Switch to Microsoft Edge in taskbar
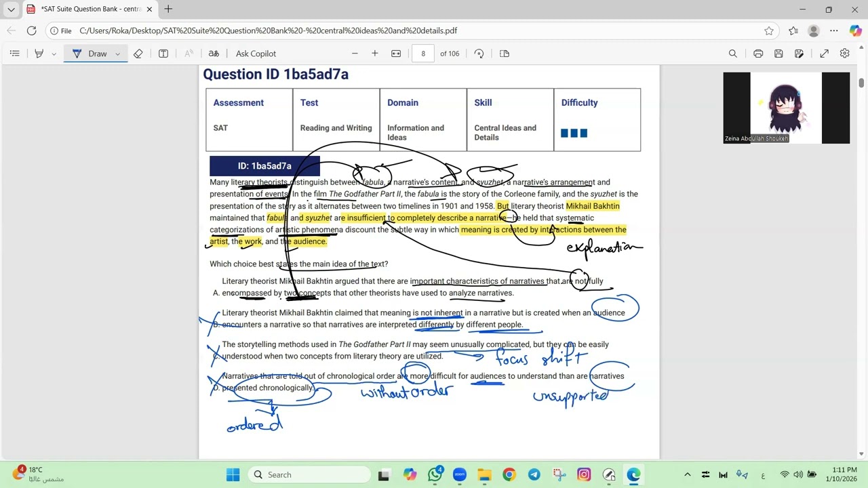This screenshot has height=488, width=868. (633, 474)
